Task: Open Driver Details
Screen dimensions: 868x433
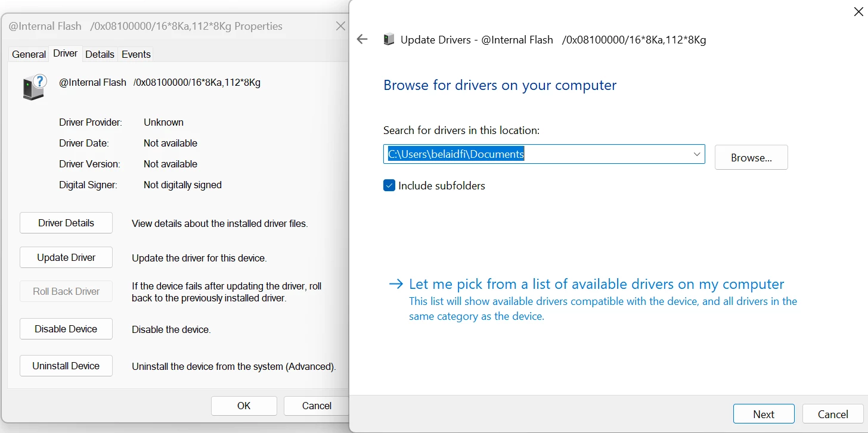Action: (66, 223)
